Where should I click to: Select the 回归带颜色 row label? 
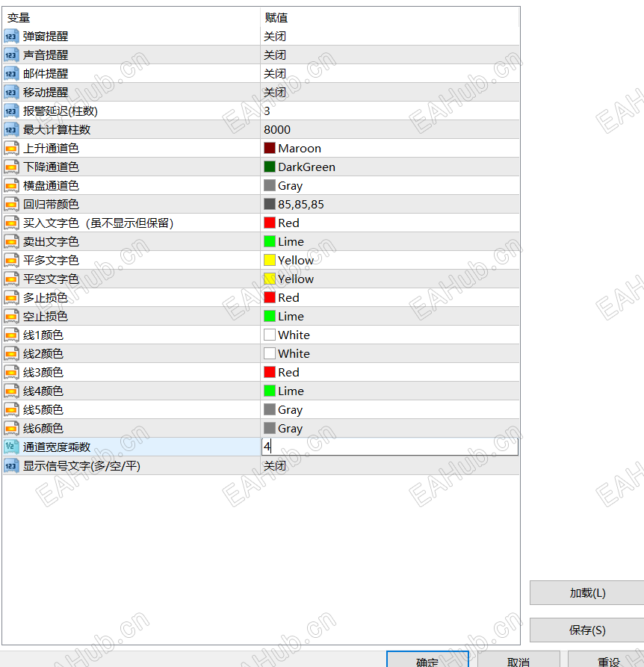click(51, 205)
